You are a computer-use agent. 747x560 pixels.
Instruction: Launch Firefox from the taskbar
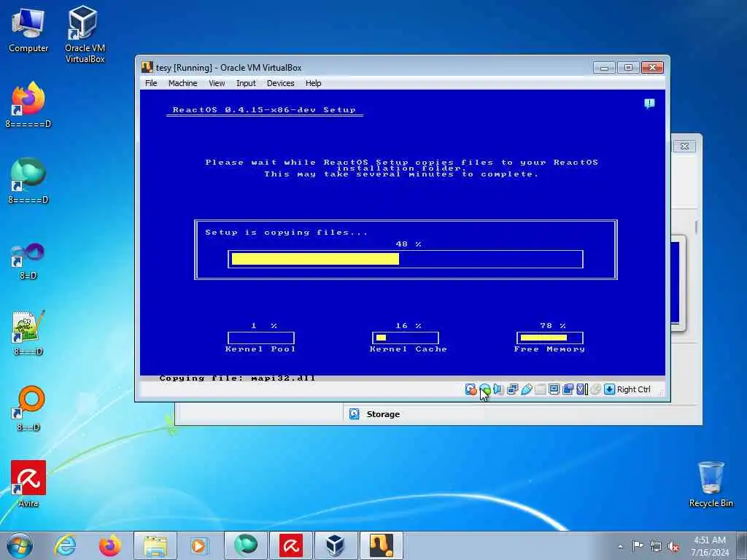coord(109,545)
